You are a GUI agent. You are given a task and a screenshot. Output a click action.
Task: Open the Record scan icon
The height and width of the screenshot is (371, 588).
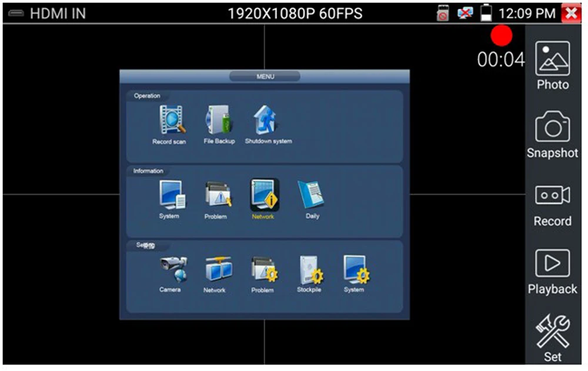pos(172,120)
